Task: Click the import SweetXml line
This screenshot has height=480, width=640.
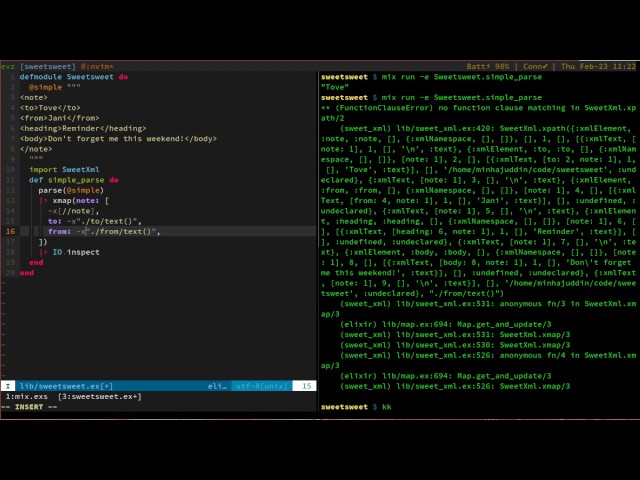Action: [64, 169]
